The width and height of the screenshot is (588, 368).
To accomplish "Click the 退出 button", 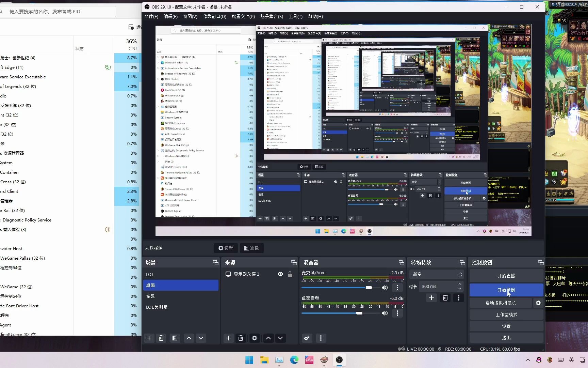I will click(506, 338).
